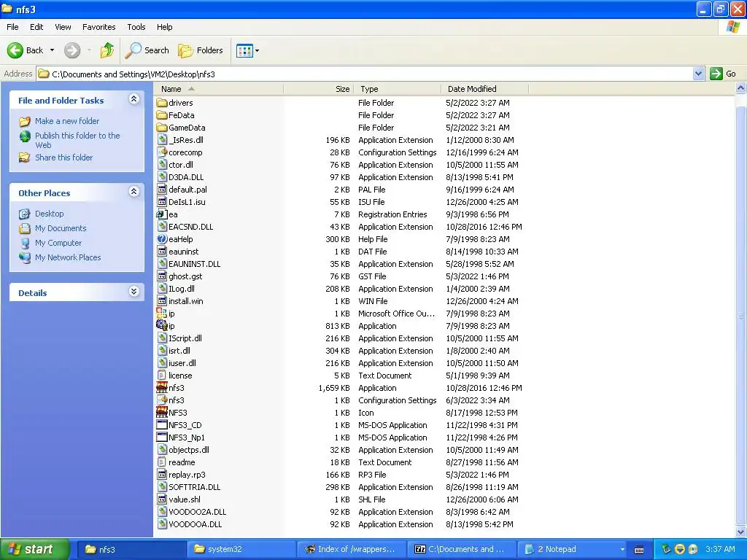Select the ip Application icon
Viewport: 747px width, 560px height.
162,325
